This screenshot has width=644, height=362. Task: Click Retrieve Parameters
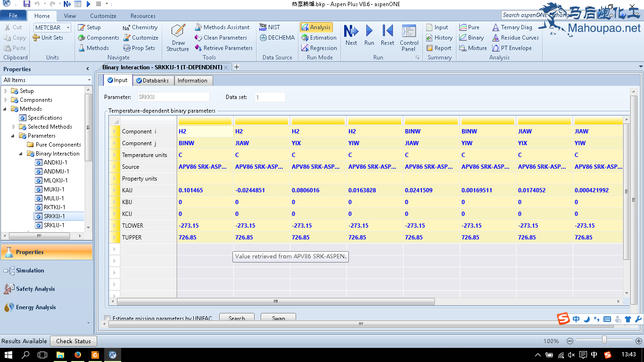[x=223, y=48]
